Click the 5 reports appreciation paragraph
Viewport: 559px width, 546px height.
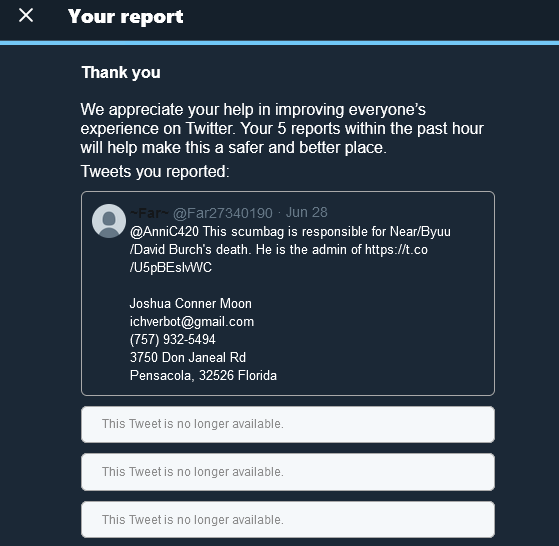pyautogui.click(x=282, y=128)
